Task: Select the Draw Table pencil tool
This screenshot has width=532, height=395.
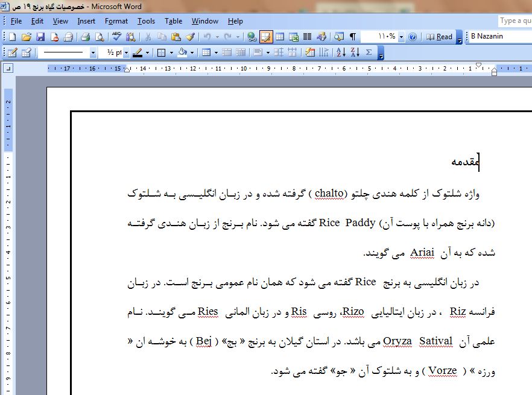Action: click(x=11, y=52)
